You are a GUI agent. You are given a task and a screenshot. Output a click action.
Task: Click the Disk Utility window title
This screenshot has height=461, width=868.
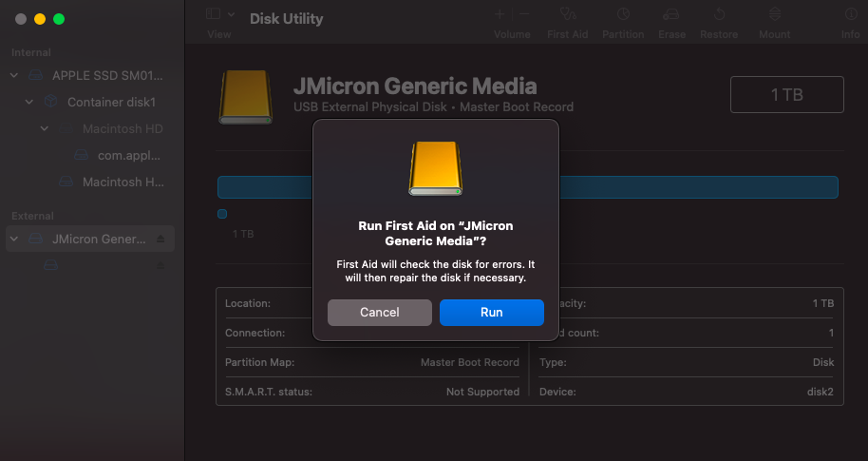(x=286, y=19)
